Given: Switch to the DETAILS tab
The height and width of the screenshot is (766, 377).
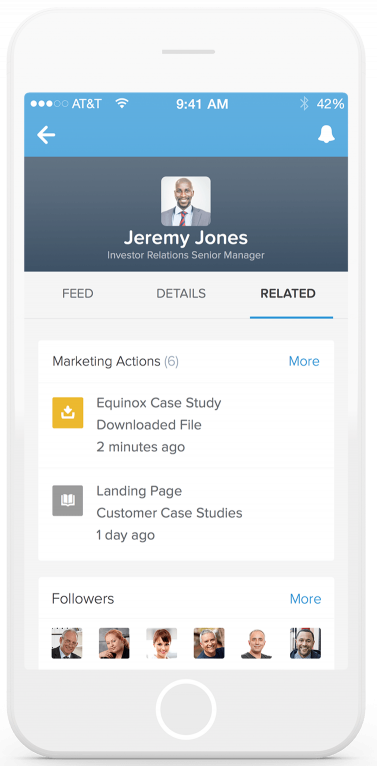Looking at the screenshot, I should (x=181, y=294).
